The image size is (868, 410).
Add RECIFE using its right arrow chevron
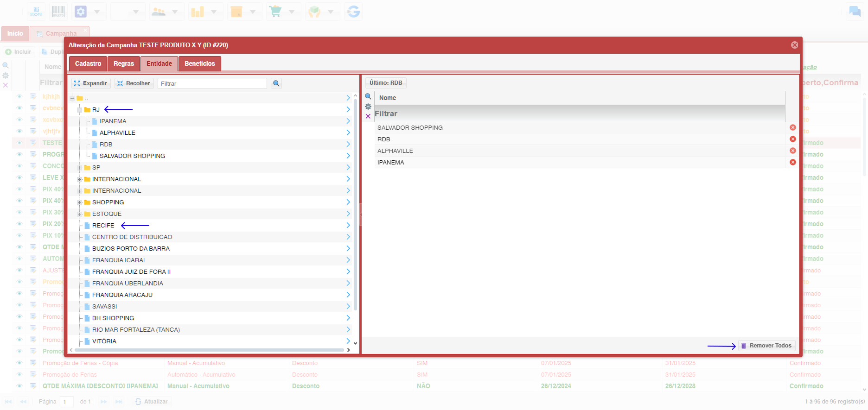(x=348, y=225)
